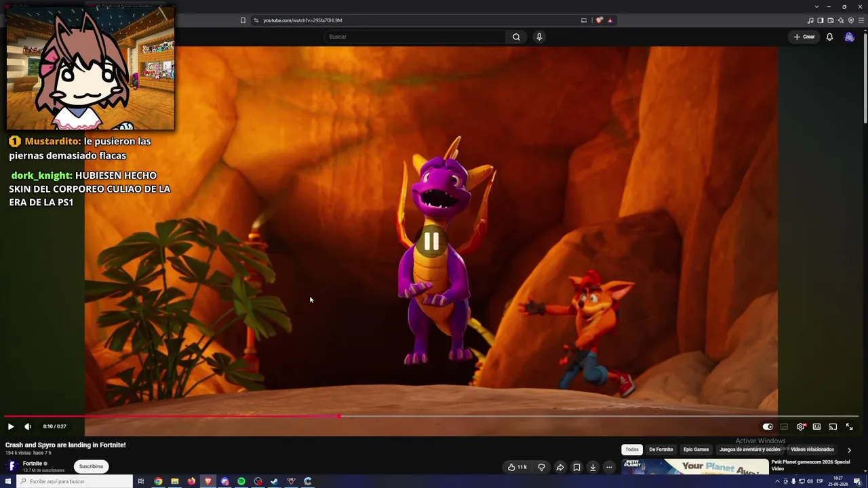Open Brave Shields panel

tap(599, 20)
